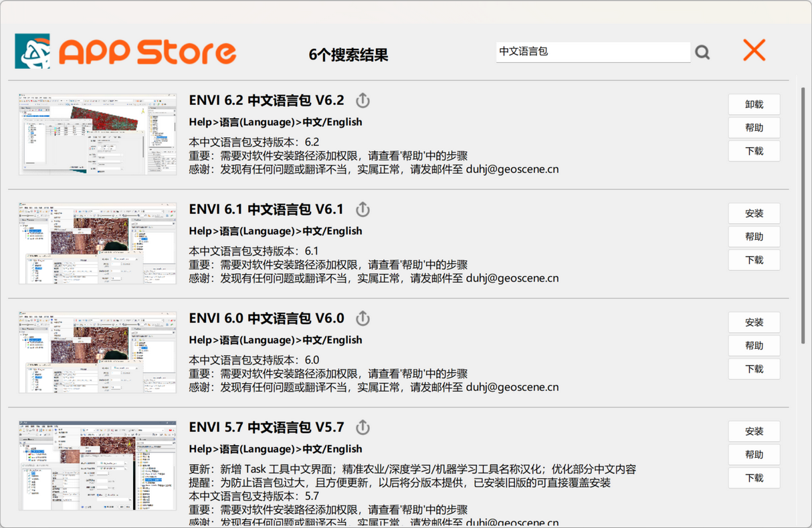
Task: Open 帮助 for ENVI 6.0 language pack
Action: pos(754,346)
